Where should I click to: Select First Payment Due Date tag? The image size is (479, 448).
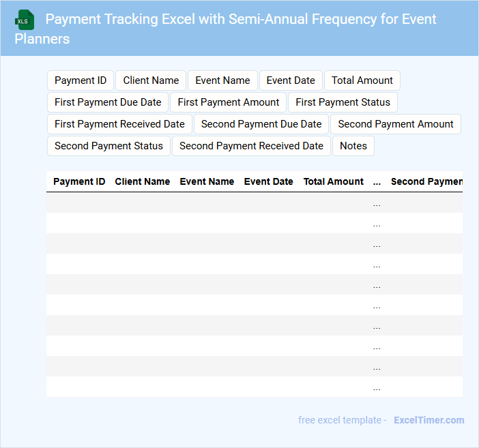tap(108, 102)
